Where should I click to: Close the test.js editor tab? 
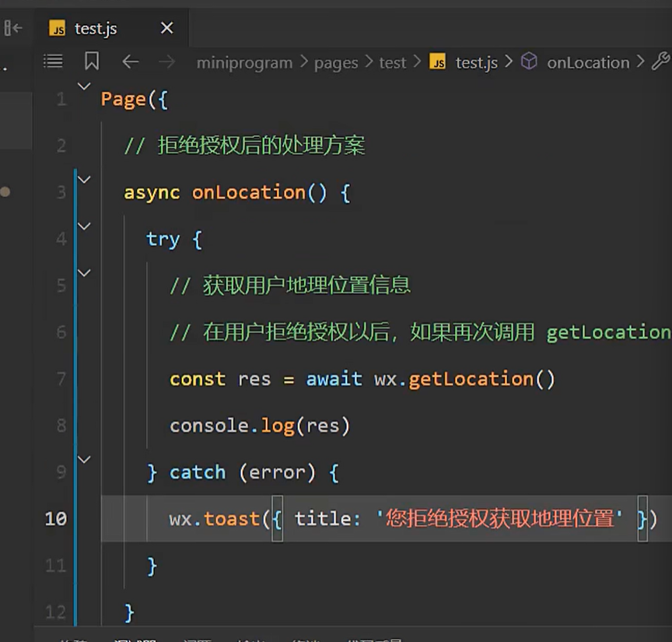(x=166, y=29)
